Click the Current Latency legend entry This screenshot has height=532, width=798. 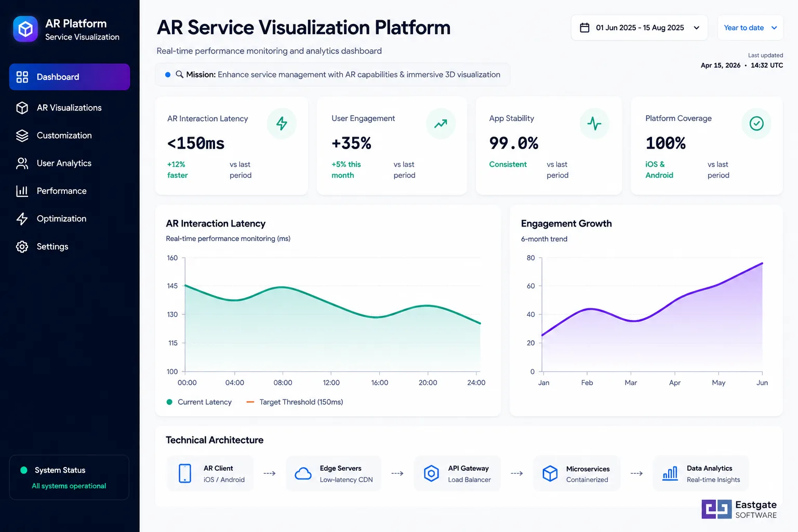pyautogui.click(x=199, y=402)
